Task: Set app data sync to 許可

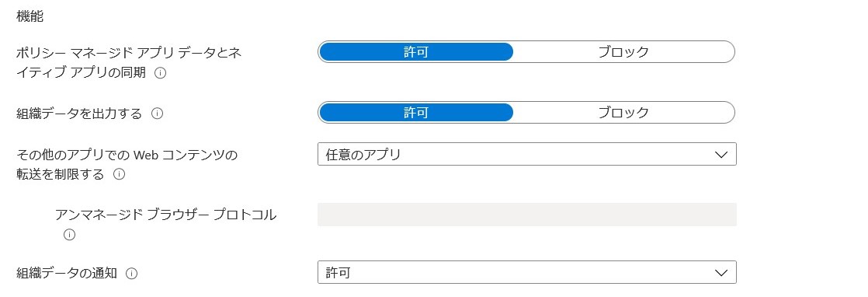Action: (416, 52)
